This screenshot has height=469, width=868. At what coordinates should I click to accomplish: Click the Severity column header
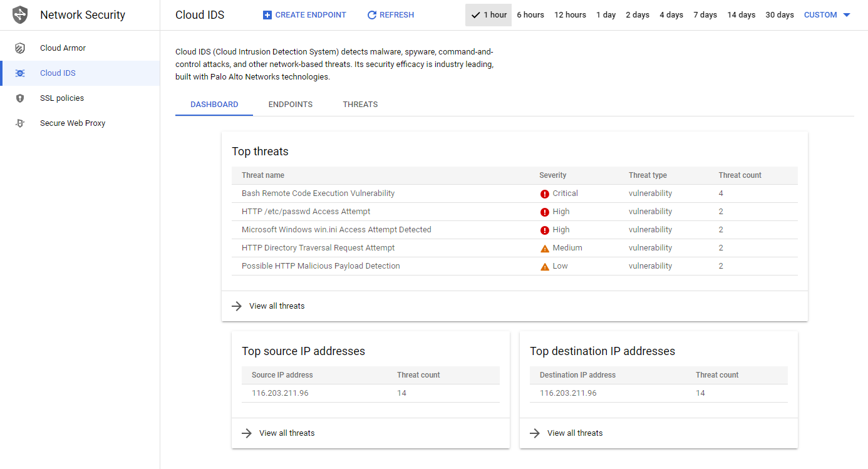coord(552,175)
